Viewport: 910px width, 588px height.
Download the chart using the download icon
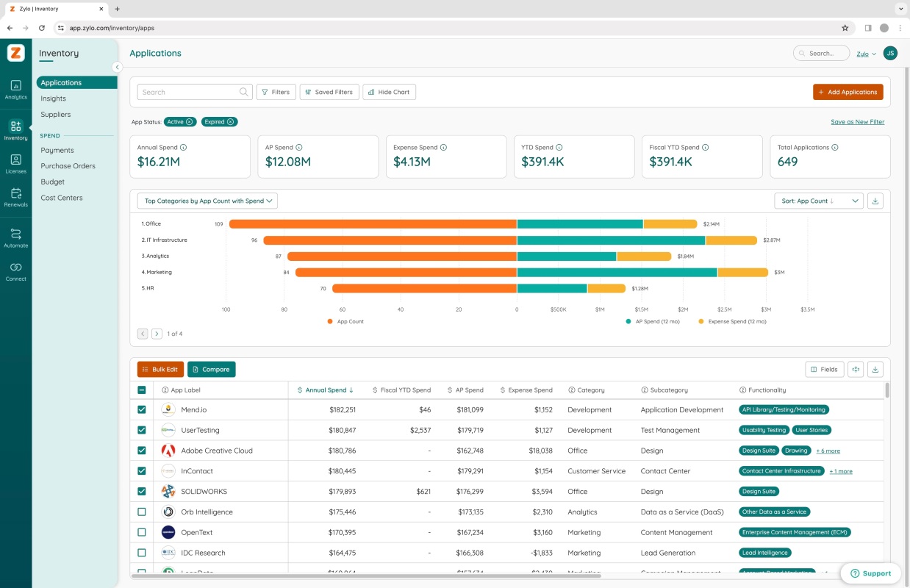[875, 201]
